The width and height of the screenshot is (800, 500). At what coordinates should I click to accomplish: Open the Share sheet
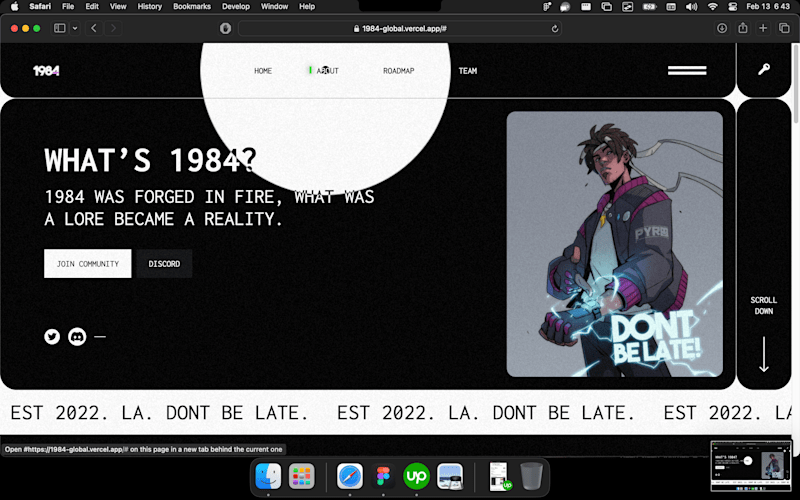coord(743,28)
